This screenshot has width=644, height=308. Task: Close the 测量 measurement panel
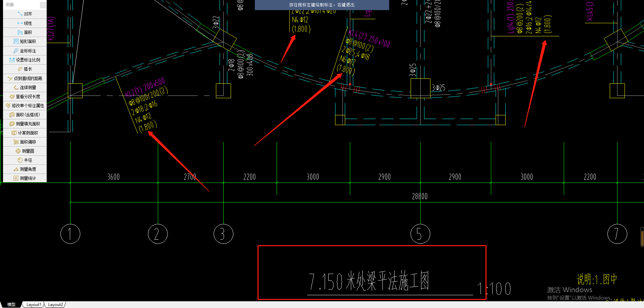(x=43, y=5)
